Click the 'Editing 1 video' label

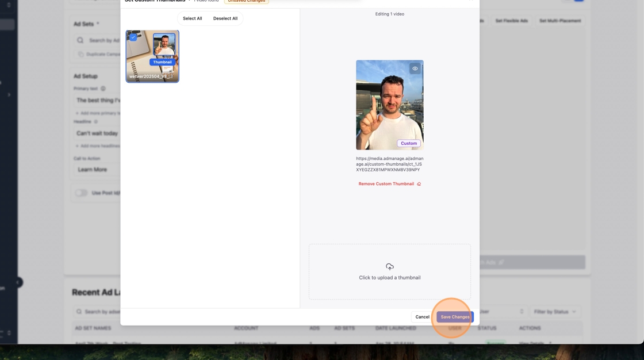(389, 14)
